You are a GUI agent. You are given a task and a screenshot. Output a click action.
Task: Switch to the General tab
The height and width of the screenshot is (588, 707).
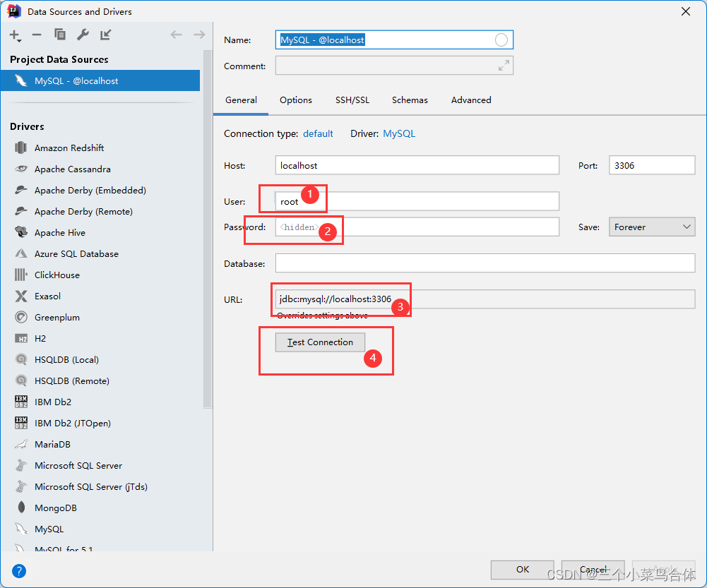coord(242,100)
